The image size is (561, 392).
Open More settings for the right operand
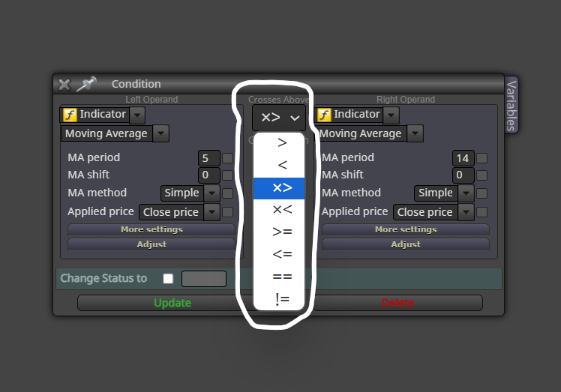406,229
